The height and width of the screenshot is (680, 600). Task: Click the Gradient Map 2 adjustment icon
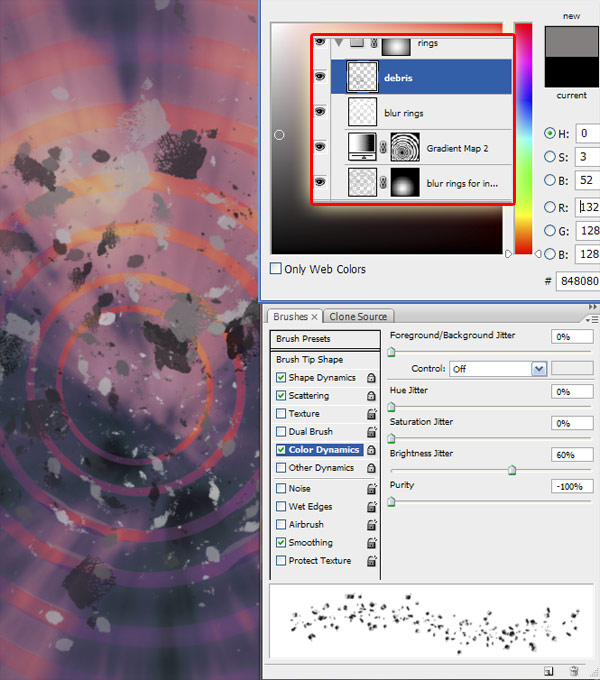click(362, 147)
